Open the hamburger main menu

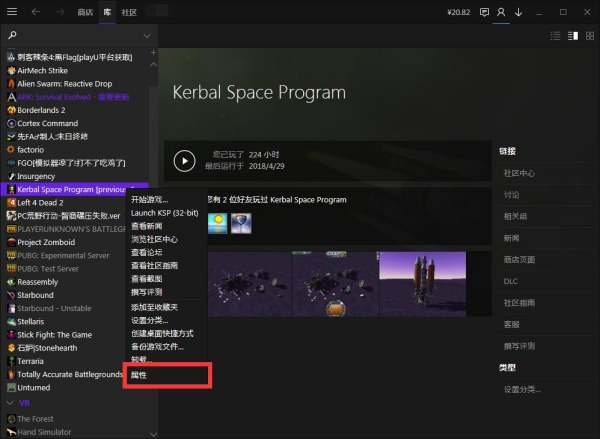click(x=12, y=12)
